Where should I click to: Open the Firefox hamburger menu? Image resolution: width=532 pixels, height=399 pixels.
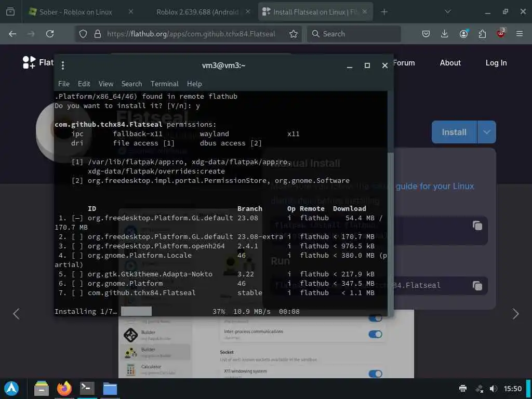(520, 34)
